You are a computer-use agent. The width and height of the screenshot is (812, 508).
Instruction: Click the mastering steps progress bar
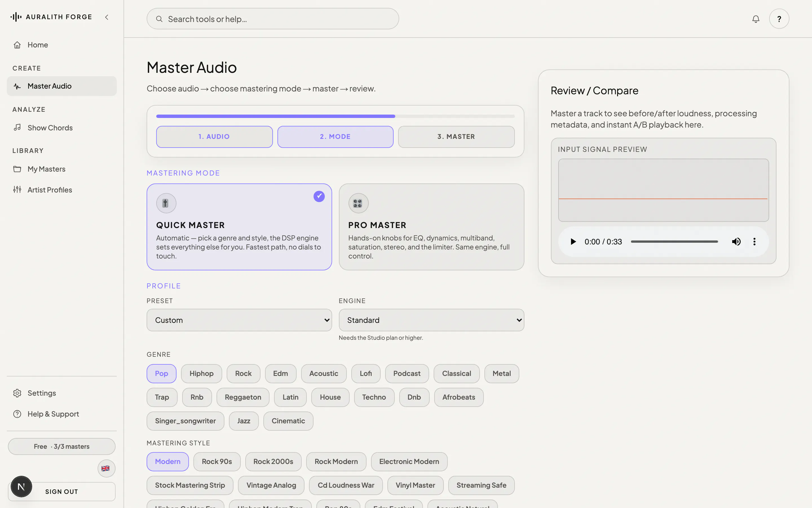point(335,116)
